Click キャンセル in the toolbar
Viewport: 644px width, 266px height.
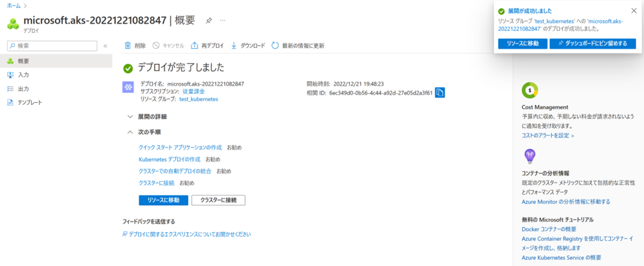coord(169,46)
